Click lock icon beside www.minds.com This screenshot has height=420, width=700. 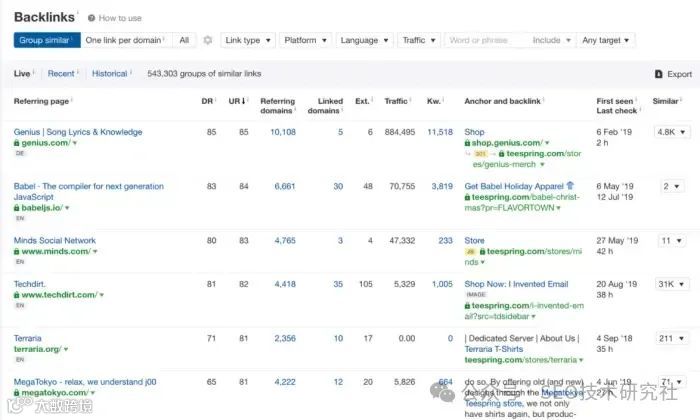(17, 251)
